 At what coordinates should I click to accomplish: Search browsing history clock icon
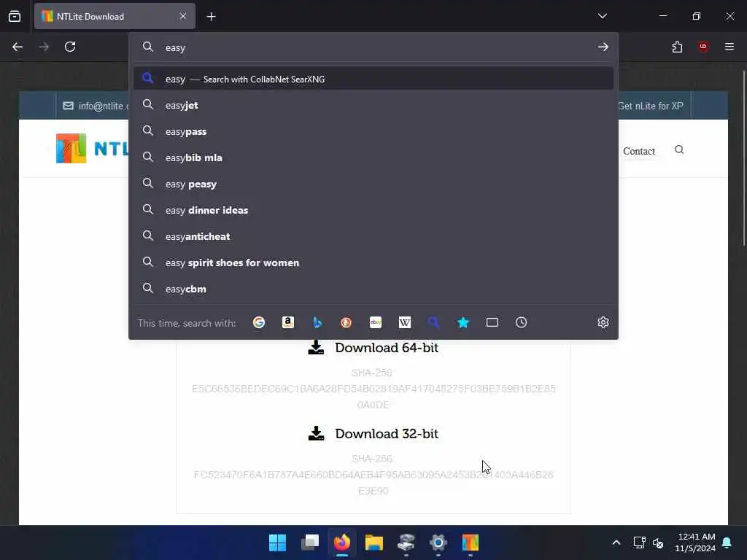click(x=521, y=322)
